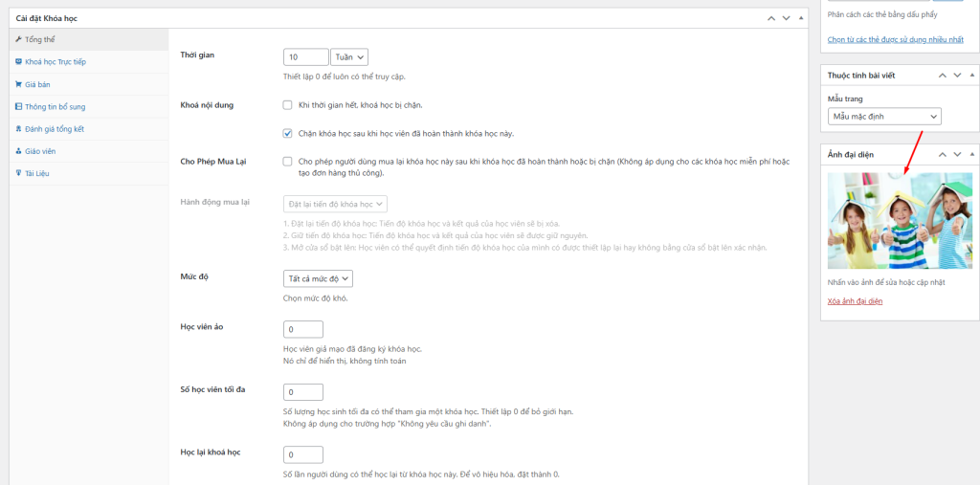Open the Tuần duration unit dropdown
This screenshot has height=485, width=980.
(349, 57)
